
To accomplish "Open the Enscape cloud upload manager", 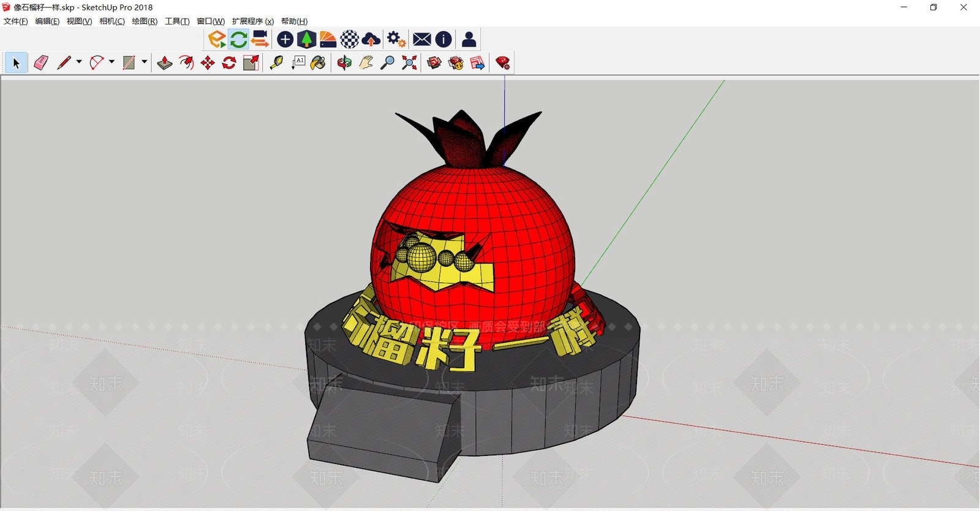I will [371, 39].
